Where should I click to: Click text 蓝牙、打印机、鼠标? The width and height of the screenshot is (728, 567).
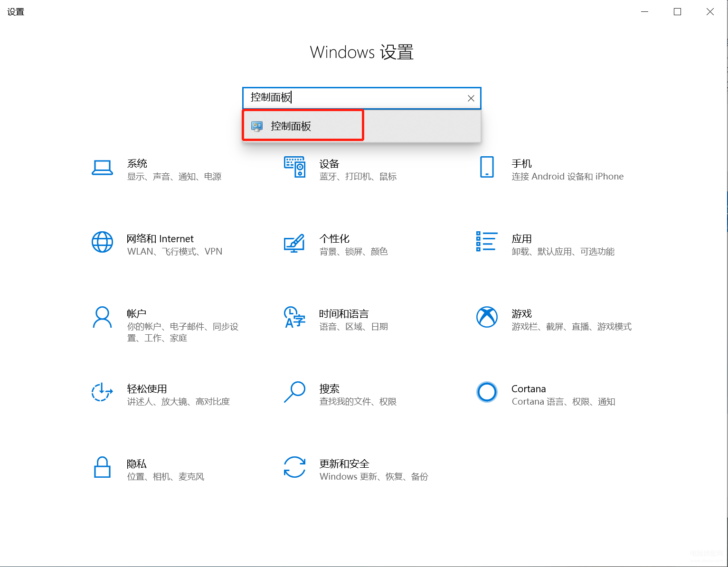click(x=358, y=177)
